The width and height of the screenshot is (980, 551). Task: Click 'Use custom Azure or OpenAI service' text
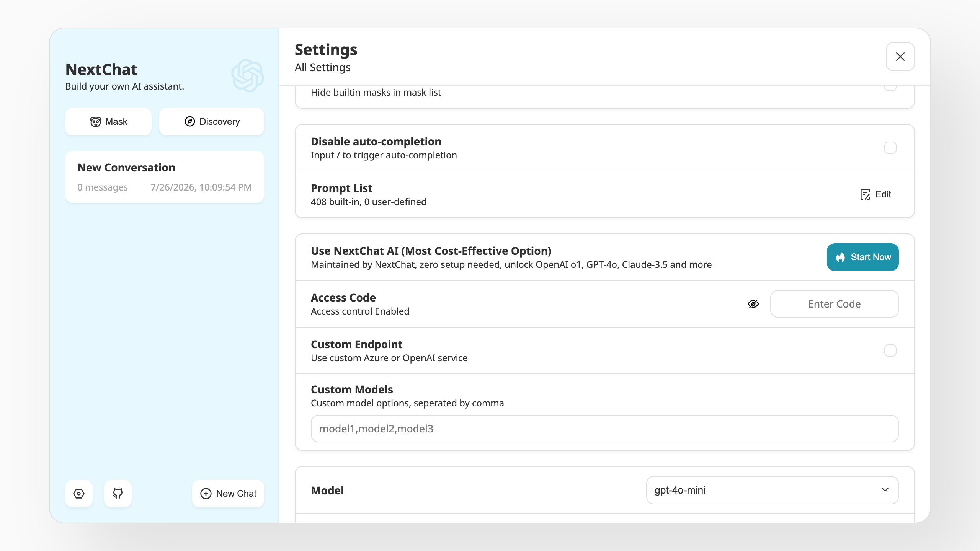pyautogui.click(x=389, y=358)
